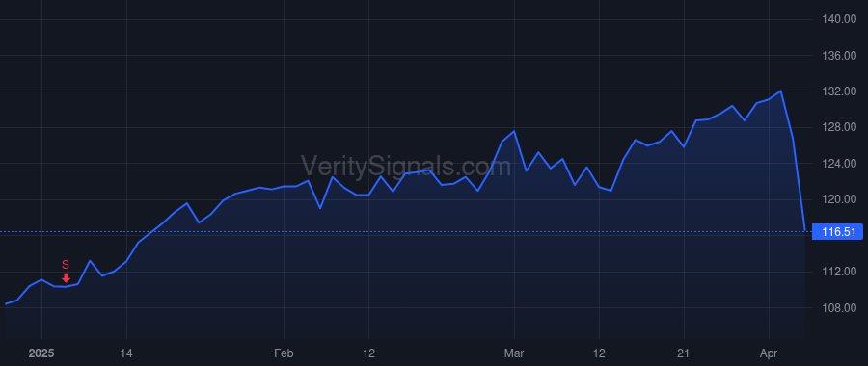Click the 112.00 price axis label
This screenshot has width=868, height=366.
tap(840, 272)
